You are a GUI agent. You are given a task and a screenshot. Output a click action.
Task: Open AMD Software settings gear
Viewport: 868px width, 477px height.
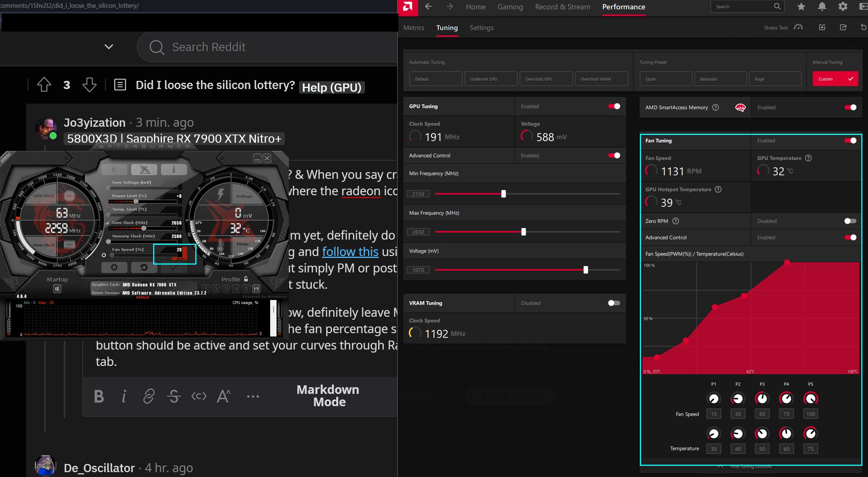[x=843, y=7]
